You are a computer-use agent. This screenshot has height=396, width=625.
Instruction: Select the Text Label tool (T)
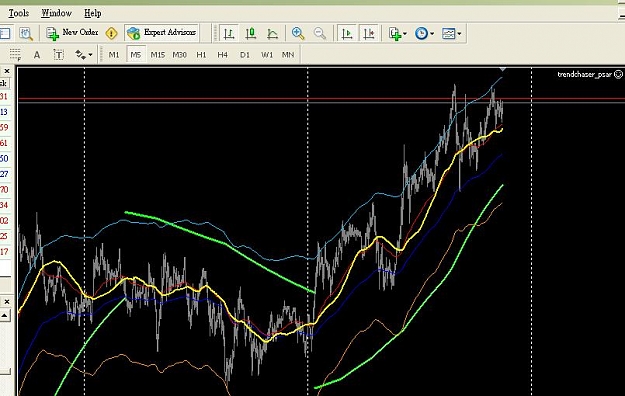59,55
